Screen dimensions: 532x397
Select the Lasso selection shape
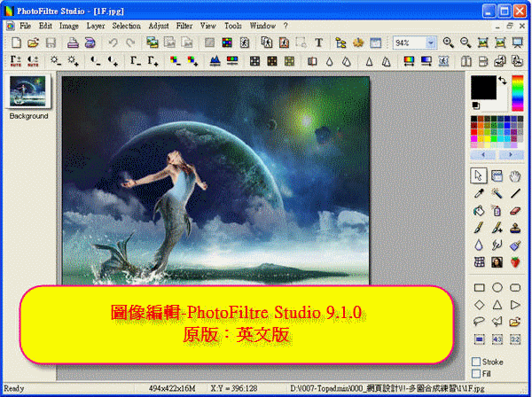(x=479, y=321)
